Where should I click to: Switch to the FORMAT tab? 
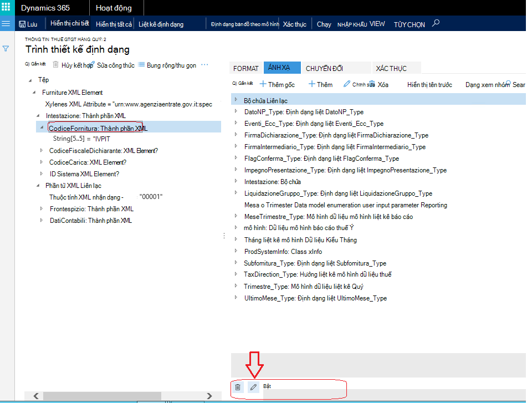pos(246,68)
